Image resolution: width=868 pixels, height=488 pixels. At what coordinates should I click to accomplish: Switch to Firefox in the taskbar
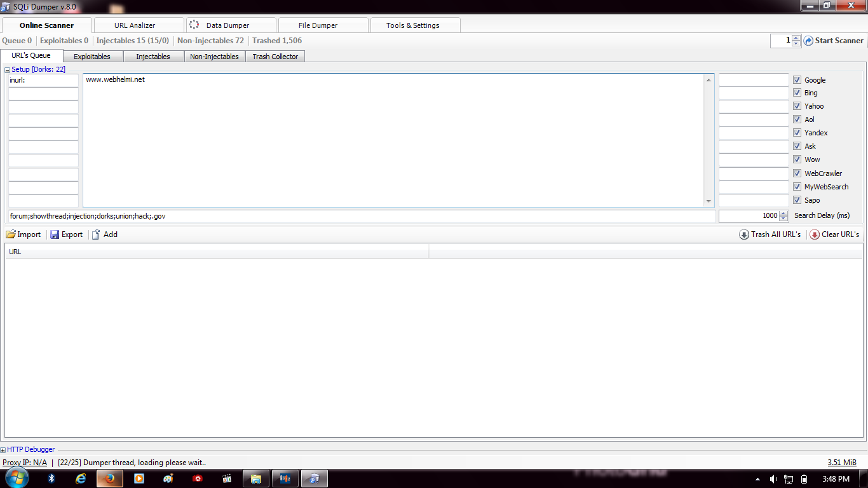[109, 478]
